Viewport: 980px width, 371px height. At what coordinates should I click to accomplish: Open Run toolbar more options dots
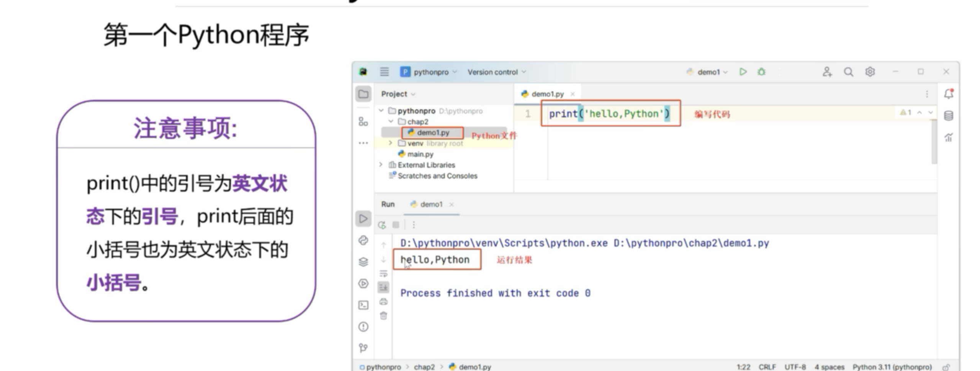click(x=414, y=225)
